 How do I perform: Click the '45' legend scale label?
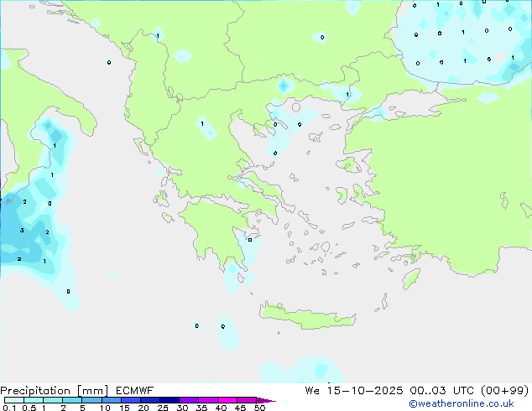[x=240, y=408]
